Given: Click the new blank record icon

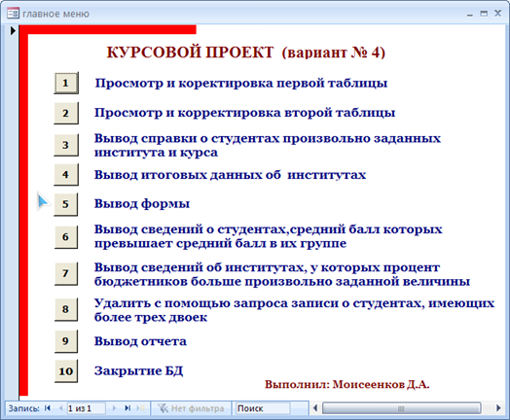Looking at the screenshot, I should [141, 408].
